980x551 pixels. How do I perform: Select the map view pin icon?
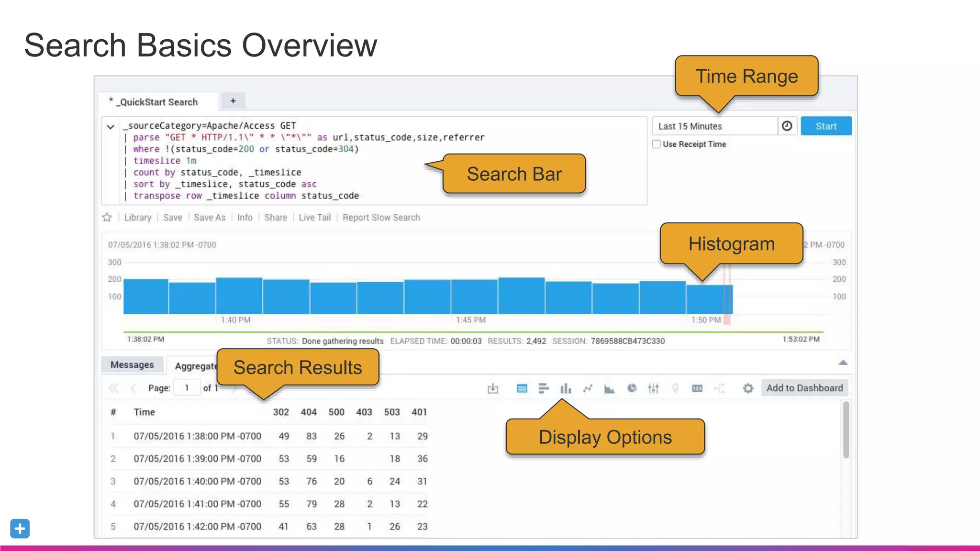(x=675, y=388)
